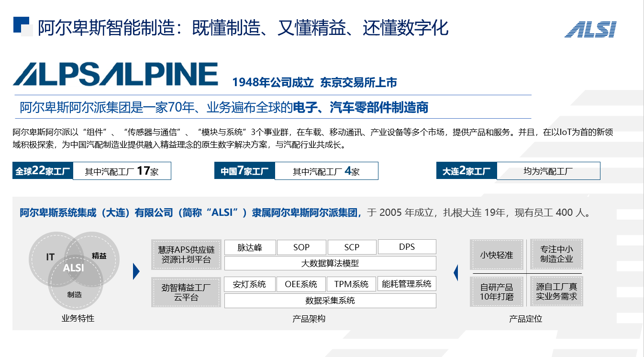
Task: Select the 大连2家工厂 badge
Action: click(x=466, y=170)
